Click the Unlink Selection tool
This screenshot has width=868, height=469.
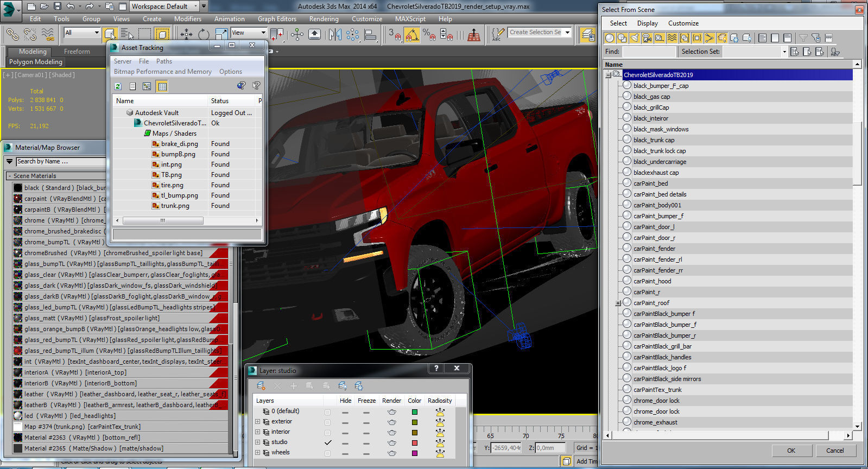point(30,34)
